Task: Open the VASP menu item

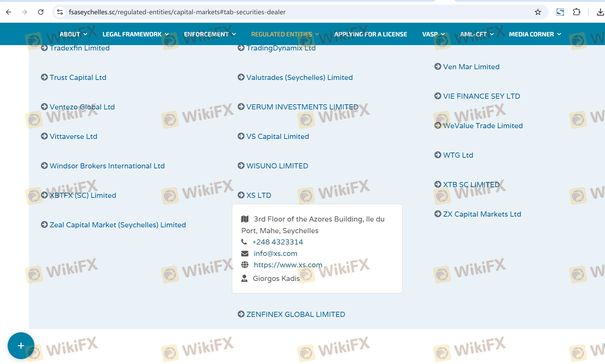Action: [x=433, y=34]
